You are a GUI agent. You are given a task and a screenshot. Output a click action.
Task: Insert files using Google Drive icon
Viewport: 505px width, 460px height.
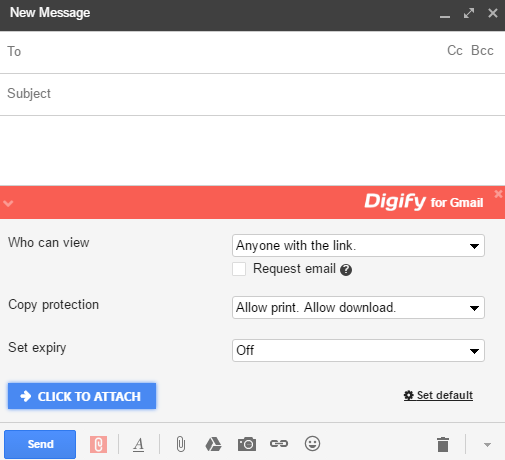point(213,444)
